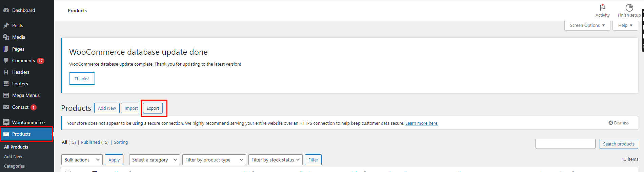Viewport: 644px width, 172px height.
Task: Open the Finish setup progress icon
Action: coord(629,7)
